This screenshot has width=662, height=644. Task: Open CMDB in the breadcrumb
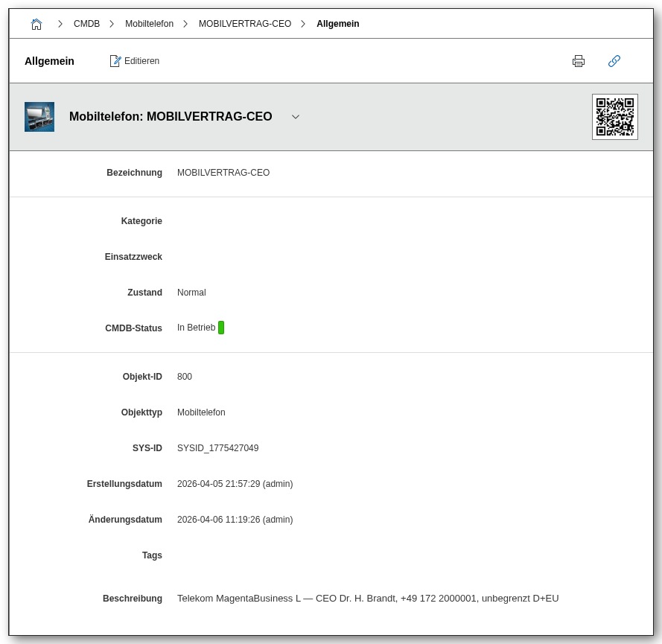(86, 24)
